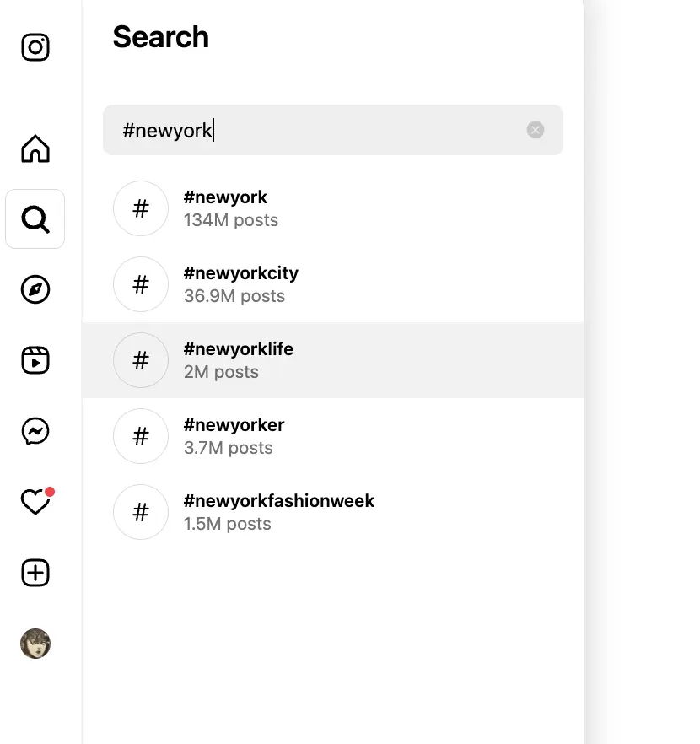Open the Reels icon

[x=35, y=360]
